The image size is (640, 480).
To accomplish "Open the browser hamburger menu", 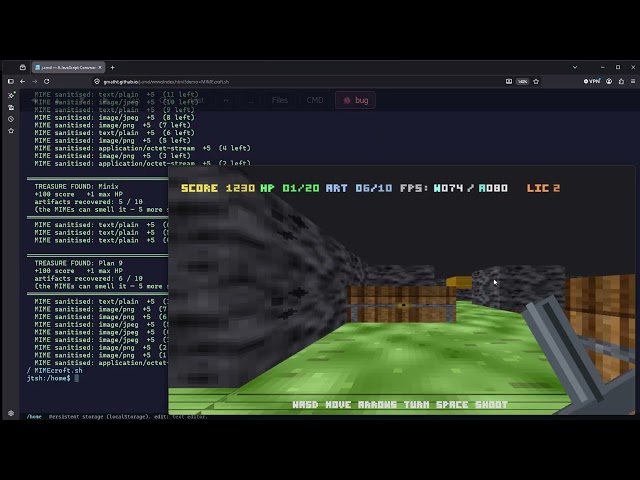I will pyautogui.click(x=633, y=81).
